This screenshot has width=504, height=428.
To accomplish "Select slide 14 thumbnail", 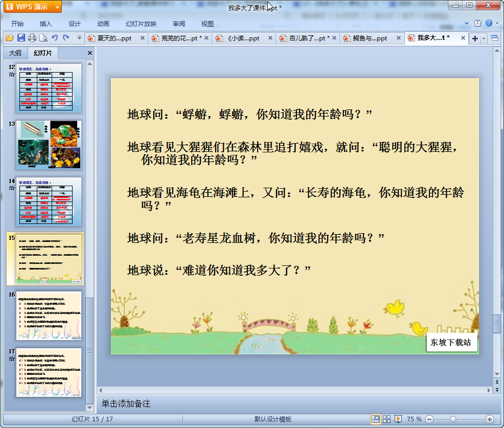I will (49, 201).
